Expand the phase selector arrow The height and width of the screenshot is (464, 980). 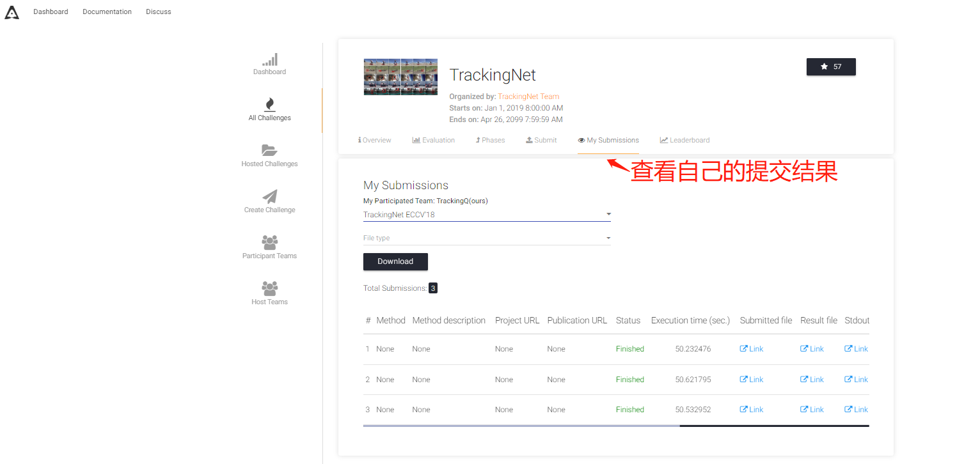pyautogui.click(x=608, y=214)
